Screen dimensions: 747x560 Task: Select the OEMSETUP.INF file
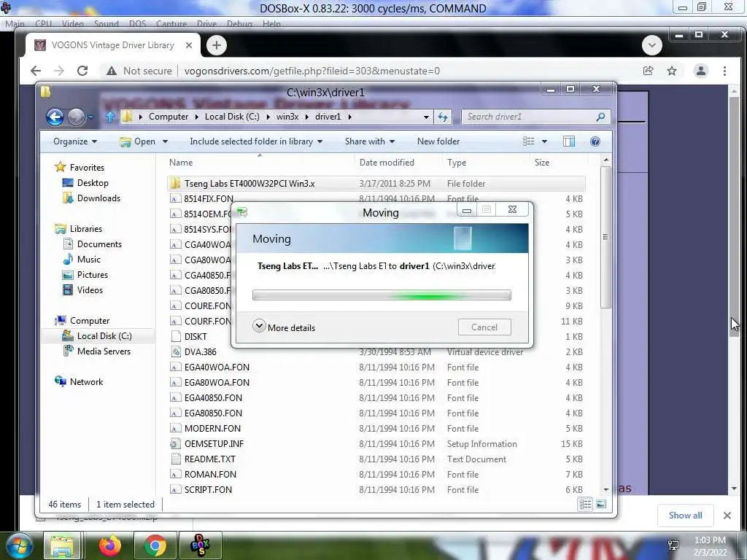click(x=214, y=444)
